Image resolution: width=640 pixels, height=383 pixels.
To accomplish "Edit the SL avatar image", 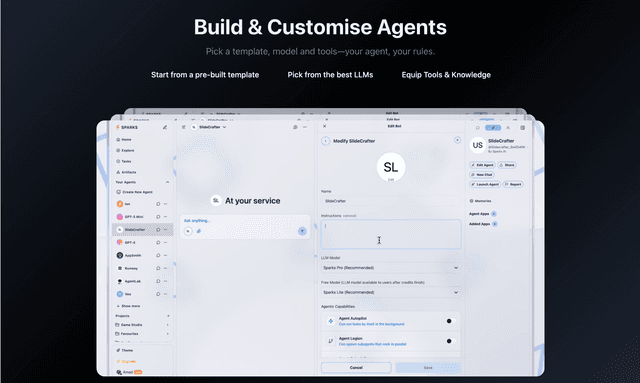I will click(391, 167).
